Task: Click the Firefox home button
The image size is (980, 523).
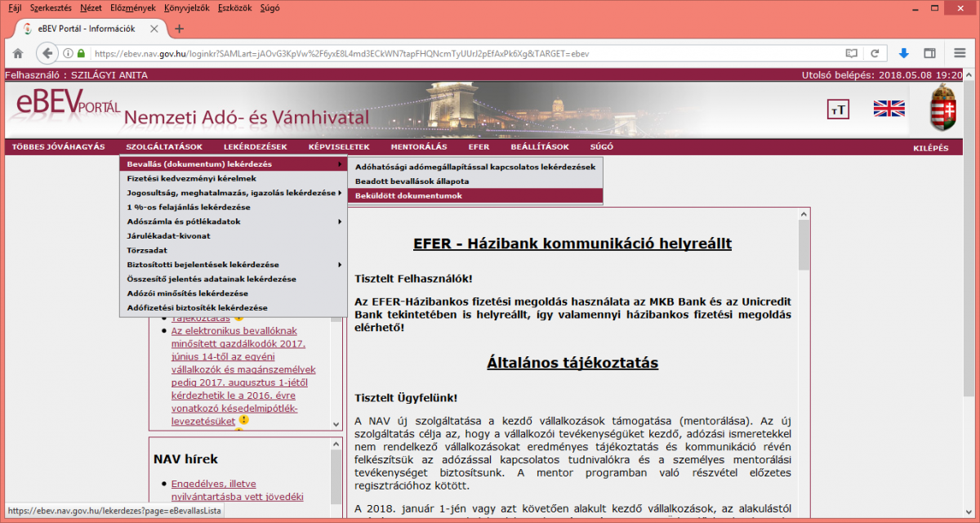Action: [x=17, y=53]
